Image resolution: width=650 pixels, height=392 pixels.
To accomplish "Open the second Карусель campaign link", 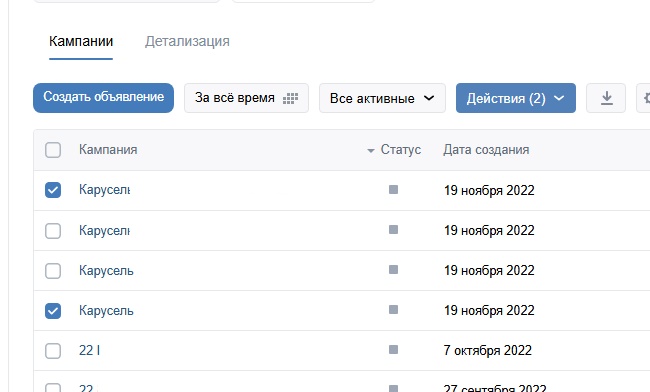I will point(104,230).
